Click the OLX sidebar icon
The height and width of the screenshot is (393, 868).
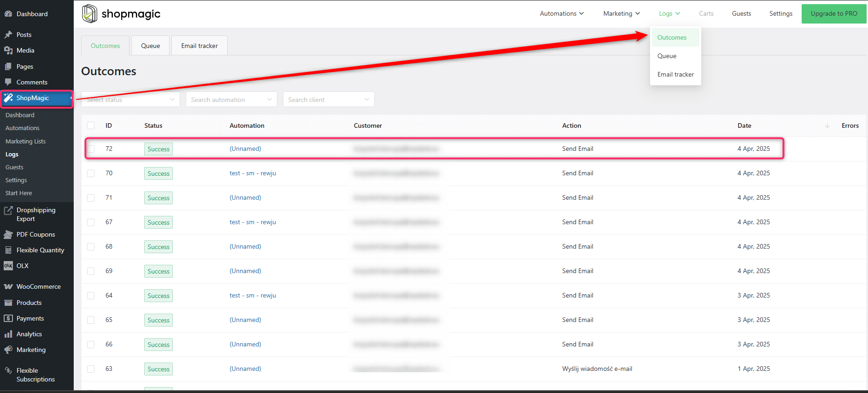(x=8, y=266)
